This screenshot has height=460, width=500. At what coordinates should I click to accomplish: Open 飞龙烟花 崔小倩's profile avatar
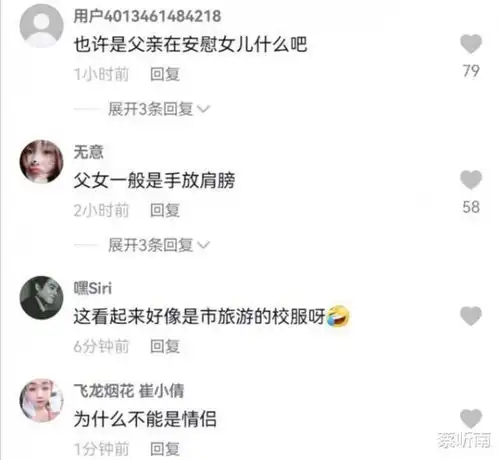[x=41, y=400]
